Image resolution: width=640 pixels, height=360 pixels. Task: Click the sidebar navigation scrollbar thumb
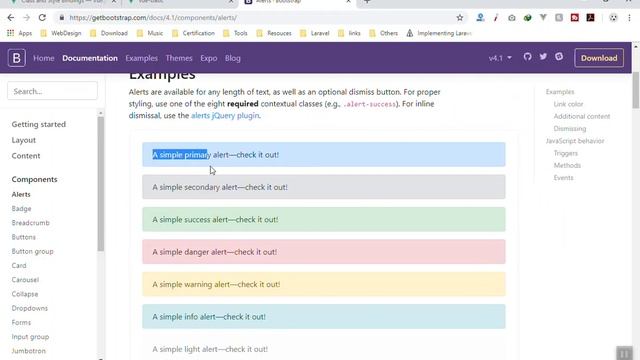click(x=101, y=184)
